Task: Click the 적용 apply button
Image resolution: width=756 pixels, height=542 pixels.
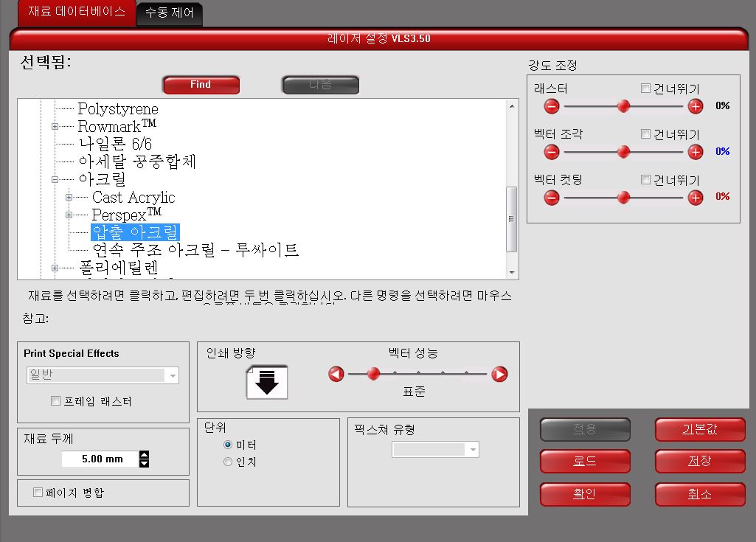Action: click(585, 429)
